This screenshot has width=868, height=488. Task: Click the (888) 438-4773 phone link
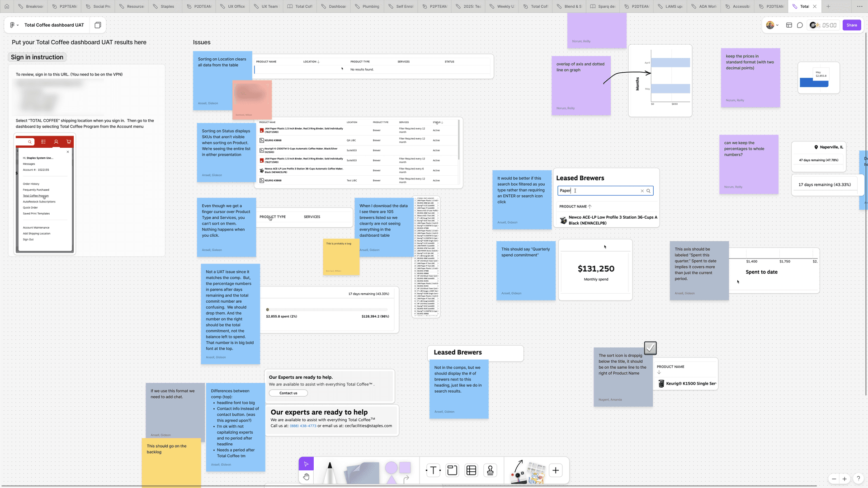[303, 426]
